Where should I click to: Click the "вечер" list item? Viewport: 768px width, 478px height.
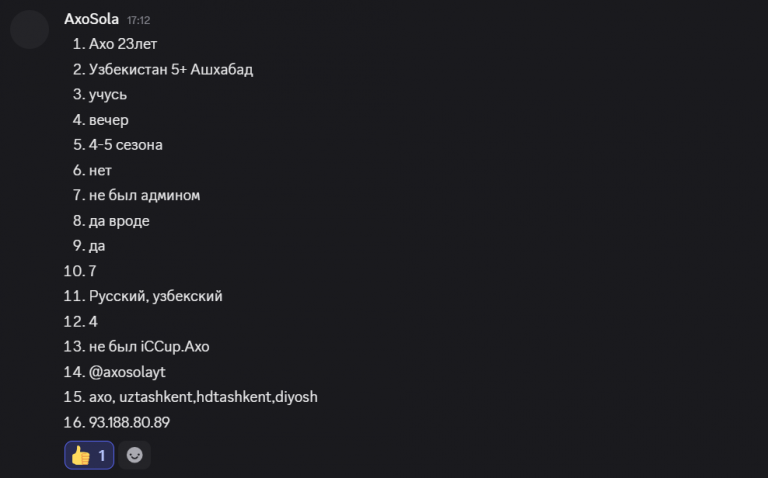click(108, 120)
